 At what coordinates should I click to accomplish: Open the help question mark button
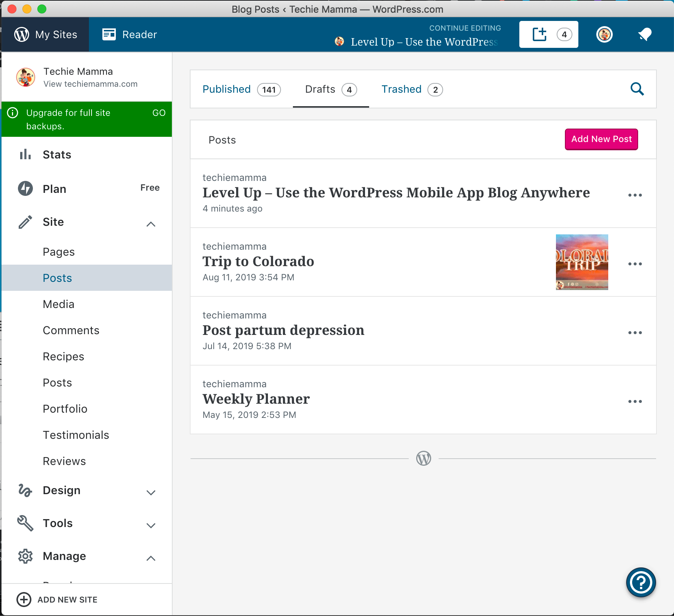(x=641, y=582)
